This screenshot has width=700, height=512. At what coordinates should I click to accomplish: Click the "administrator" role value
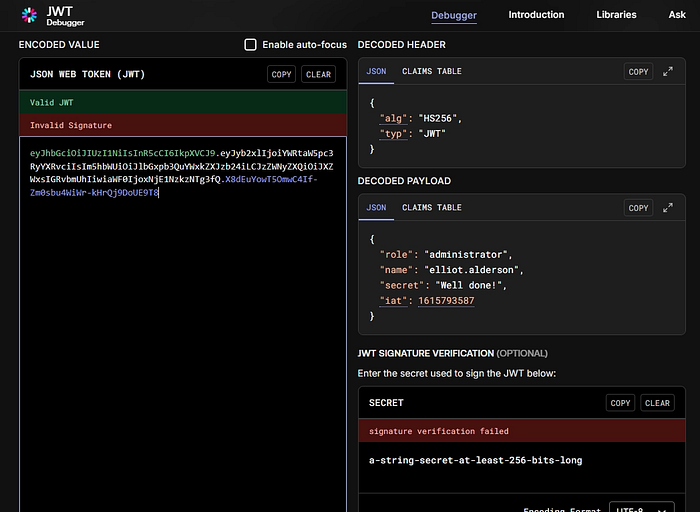pos(466,254)
